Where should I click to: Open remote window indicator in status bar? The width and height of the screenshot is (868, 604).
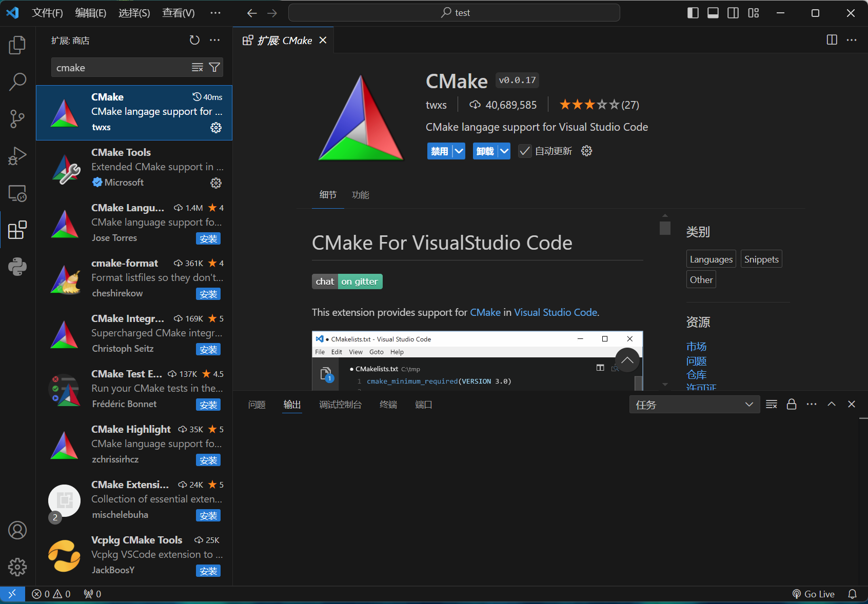(x=12, y=594)
